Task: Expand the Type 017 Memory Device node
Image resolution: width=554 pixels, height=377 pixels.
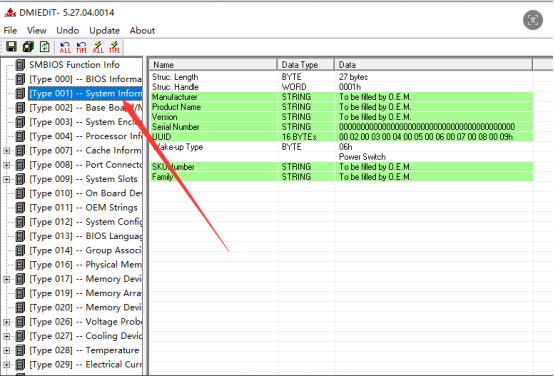Action: click(6, 279)
